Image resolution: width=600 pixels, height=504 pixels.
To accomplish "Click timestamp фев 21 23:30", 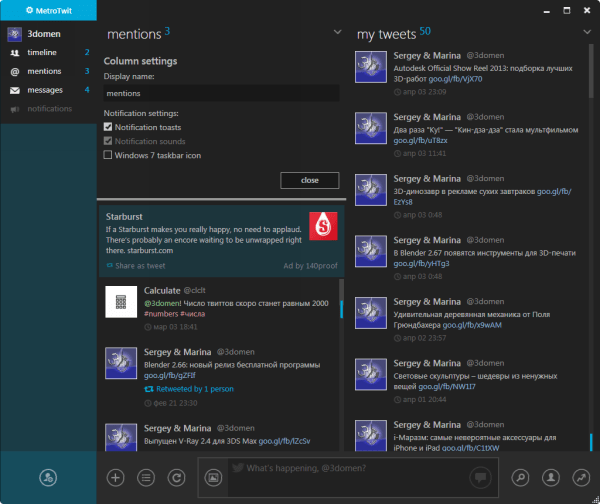I will [x=175, y=403].
